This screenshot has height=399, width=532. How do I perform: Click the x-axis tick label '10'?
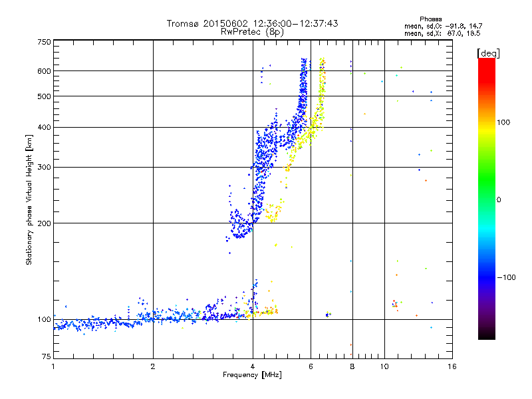pos(384,366)
